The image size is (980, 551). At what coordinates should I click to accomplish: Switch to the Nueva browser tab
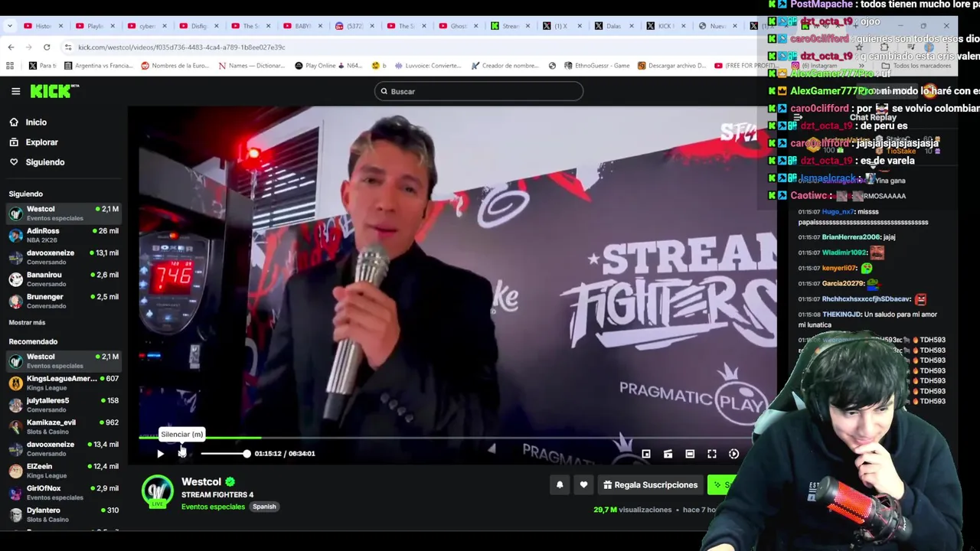pyautogui.click(x=717, y=26)
